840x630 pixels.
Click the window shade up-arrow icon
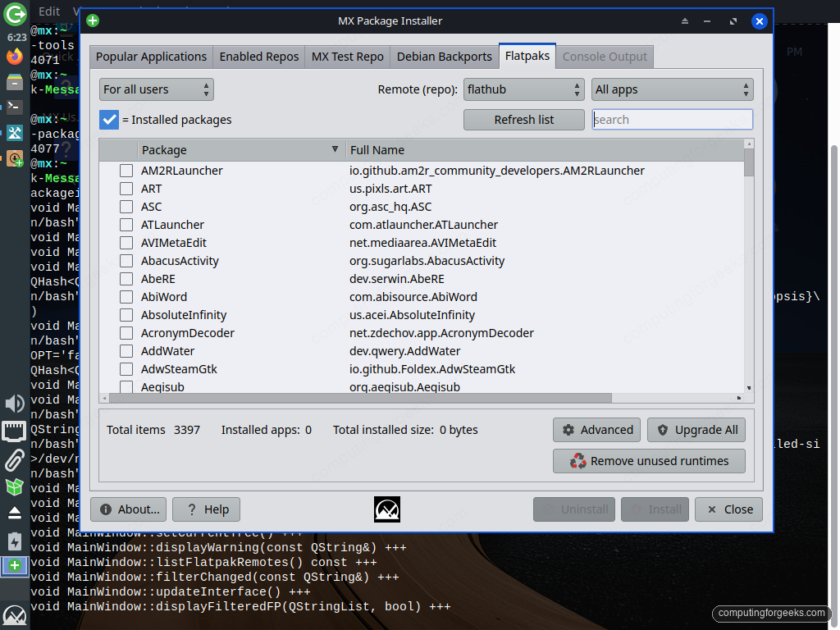[685, 21]
